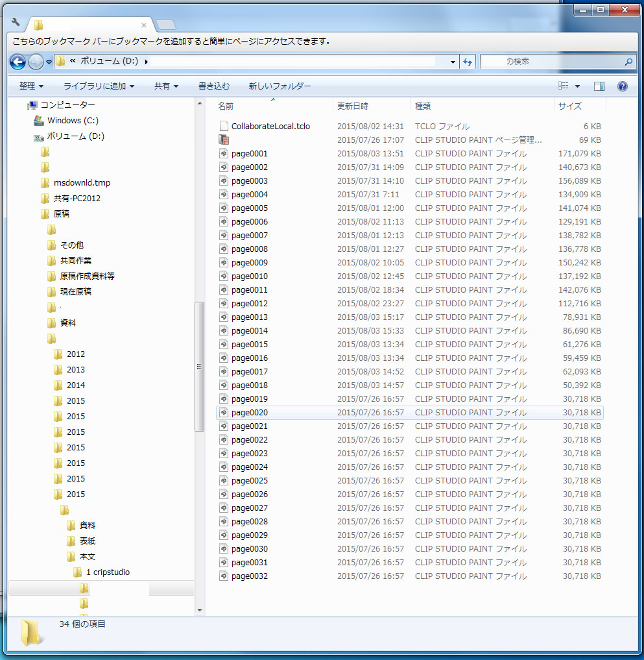Select file name page0028
The width and height of the screenshot is (644, 660).
click(x=250, y=522)
